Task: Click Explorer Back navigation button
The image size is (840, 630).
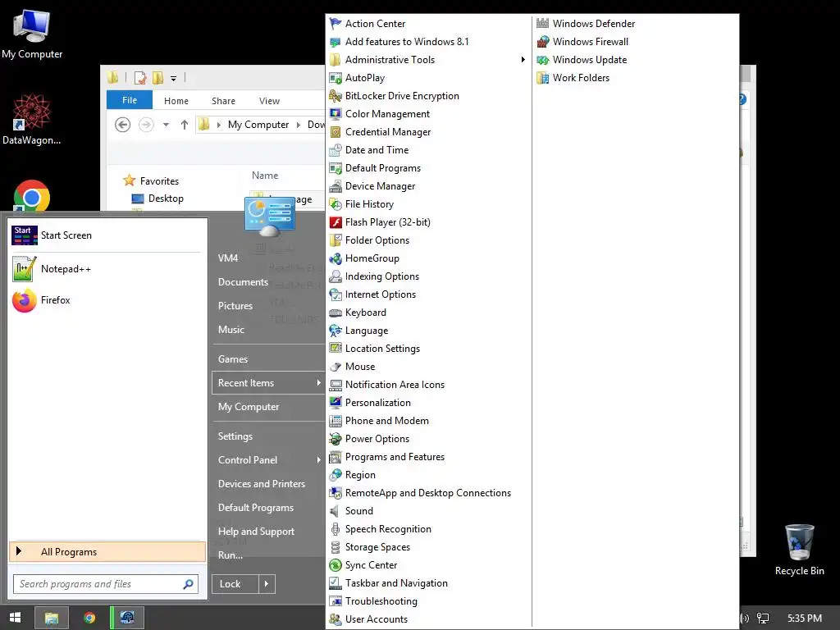Action: click(x=123, y=125)
